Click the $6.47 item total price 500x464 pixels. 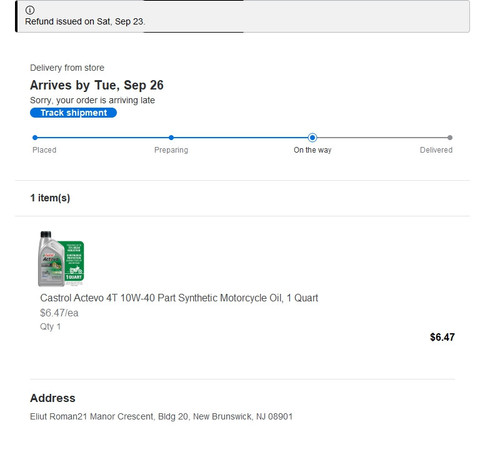(442, 337)
